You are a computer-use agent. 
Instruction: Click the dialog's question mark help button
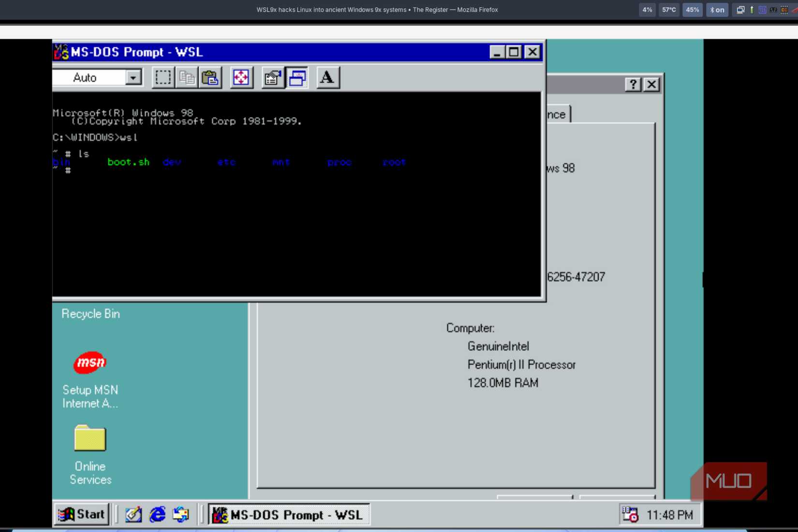[633, 85]
